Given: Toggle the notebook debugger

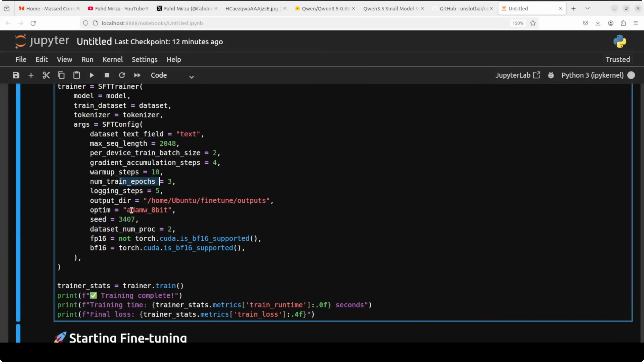Looking at the screenshot, I should point(551,75).
